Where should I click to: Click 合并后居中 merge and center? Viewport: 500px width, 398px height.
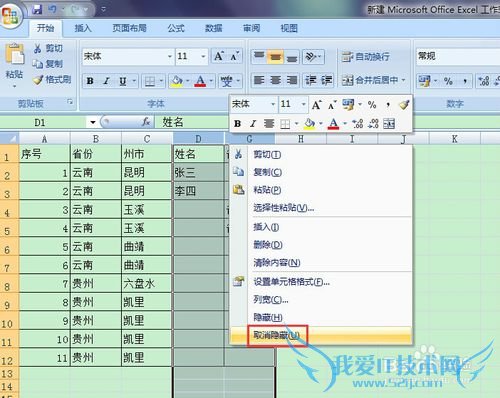point(370,80)
